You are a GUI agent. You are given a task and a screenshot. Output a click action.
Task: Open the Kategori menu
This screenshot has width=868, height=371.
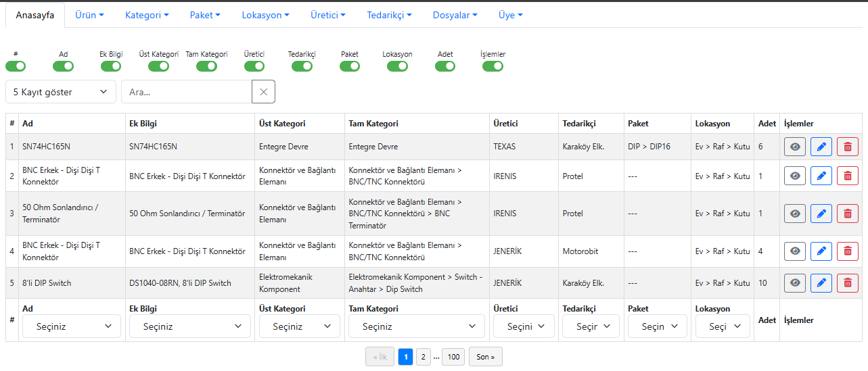pos(147,15)
